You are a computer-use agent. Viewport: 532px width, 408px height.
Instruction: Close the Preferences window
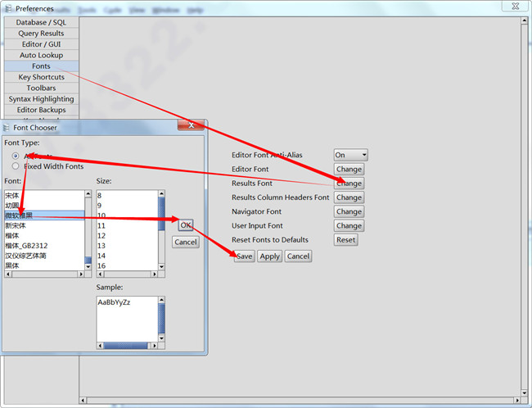pyautogui.click(x=515, y=6)
